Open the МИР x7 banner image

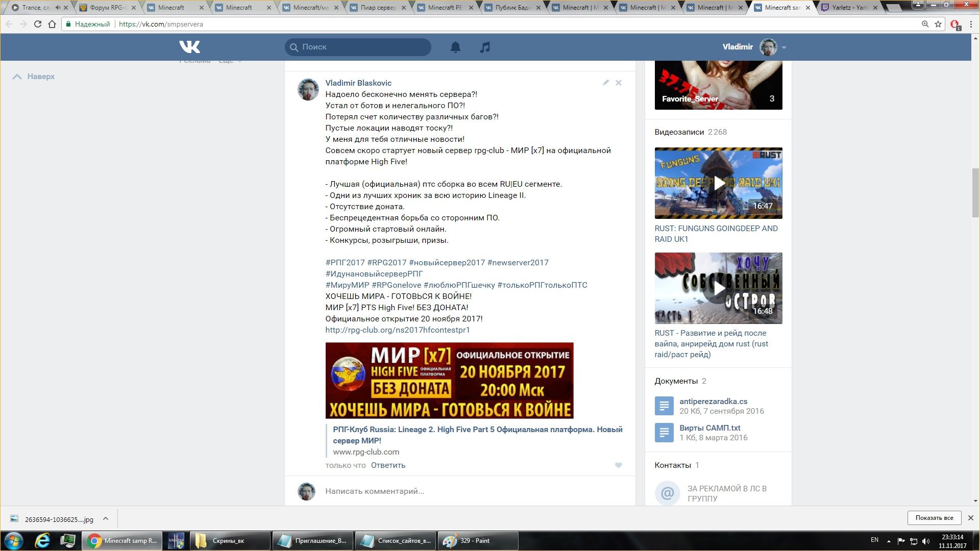tap(449, 381)
